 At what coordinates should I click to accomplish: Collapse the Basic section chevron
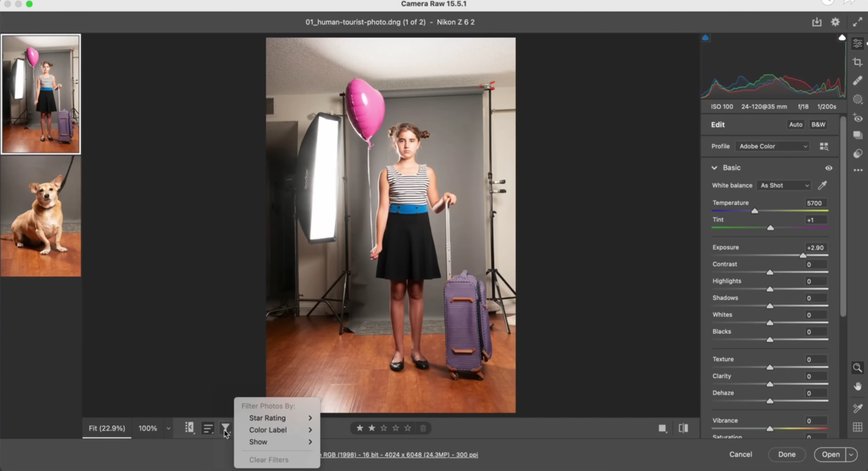[714, 167]
